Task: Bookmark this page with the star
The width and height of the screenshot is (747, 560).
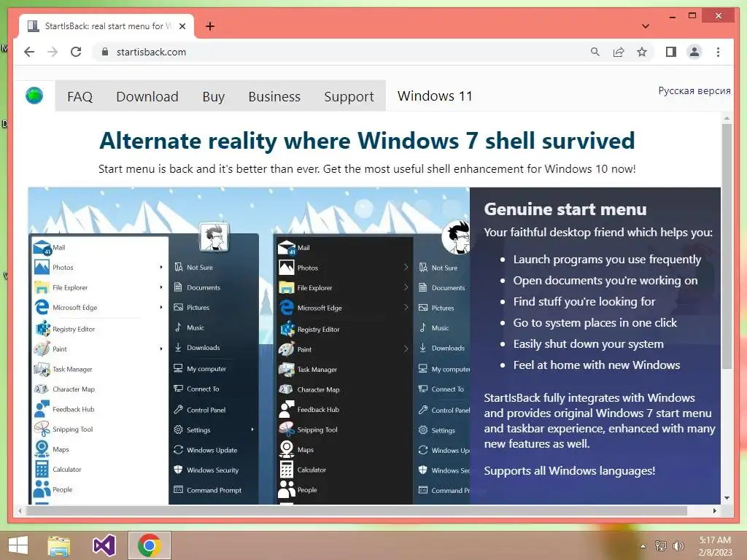Action: (642, 52)
